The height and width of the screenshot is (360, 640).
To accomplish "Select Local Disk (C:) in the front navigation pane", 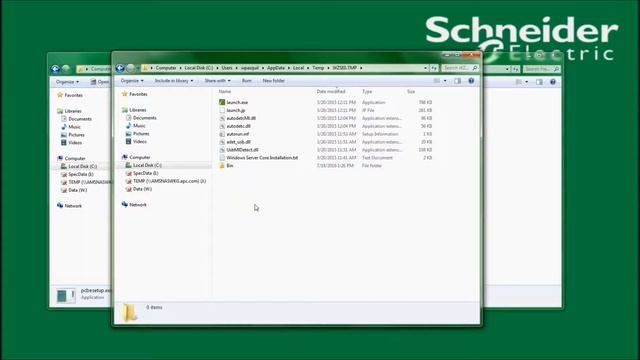I will point(147,165).
